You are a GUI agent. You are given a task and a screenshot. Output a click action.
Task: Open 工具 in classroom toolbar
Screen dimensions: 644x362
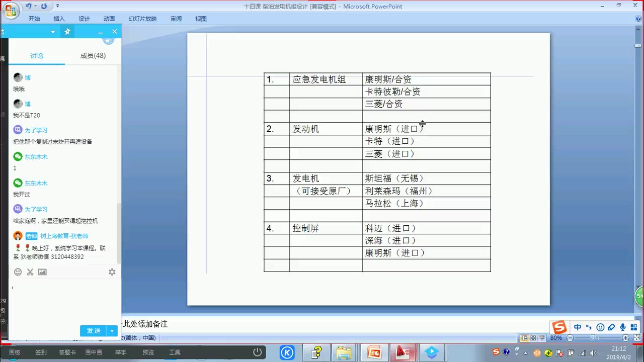coord(175,352)
